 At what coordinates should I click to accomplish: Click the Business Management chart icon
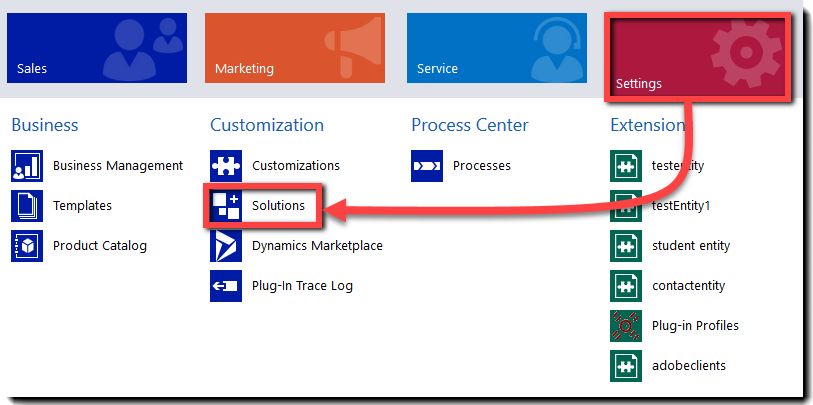(x=27, y=166)
